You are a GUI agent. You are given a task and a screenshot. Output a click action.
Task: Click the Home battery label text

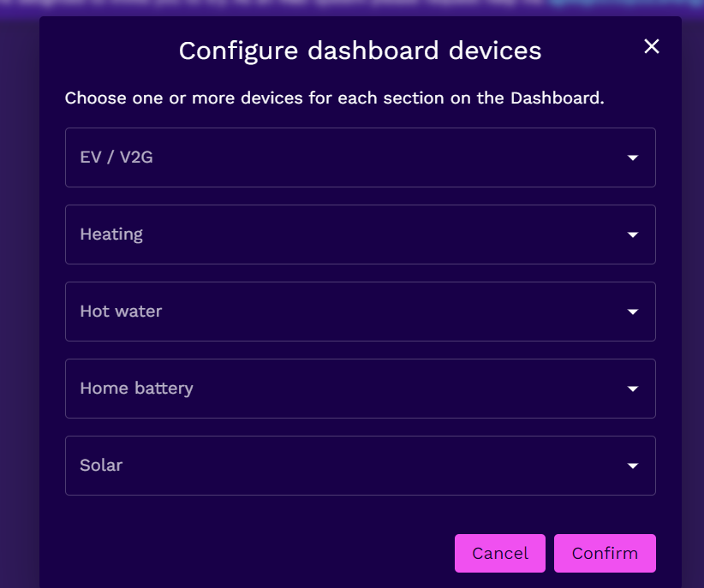(x=136, y=389)
